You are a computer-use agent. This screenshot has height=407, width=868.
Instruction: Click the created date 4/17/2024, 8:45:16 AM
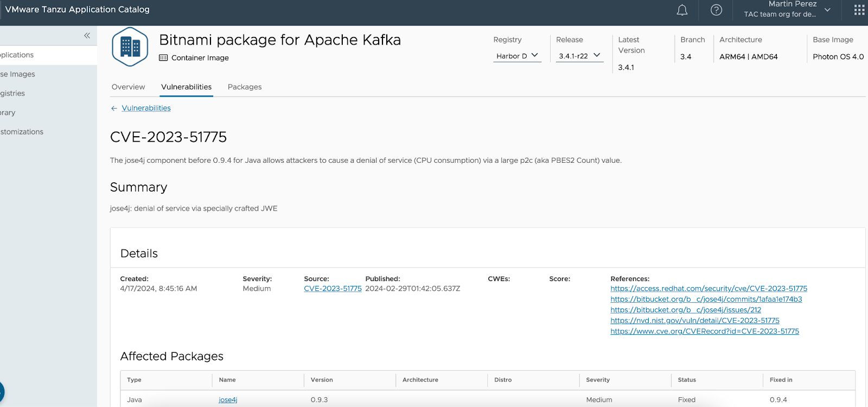158,289
